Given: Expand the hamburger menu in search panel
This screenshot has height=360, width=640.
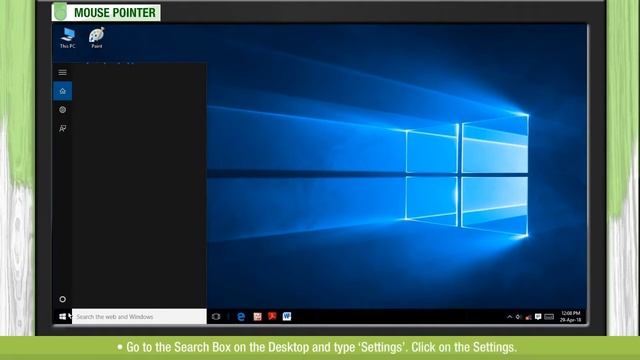Looking at the screenshot, I should click(x=62, y=72).
